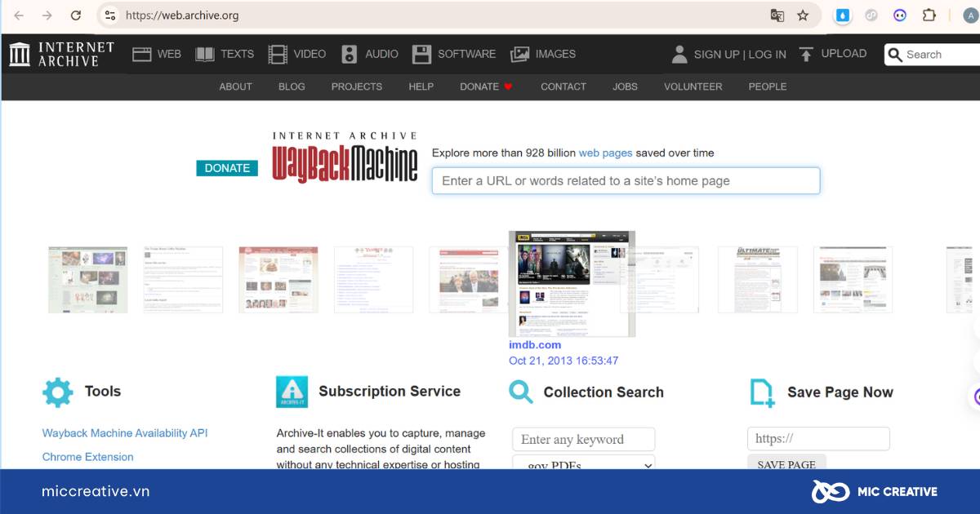Click the SIGN UP link

[x=716, y=55]
